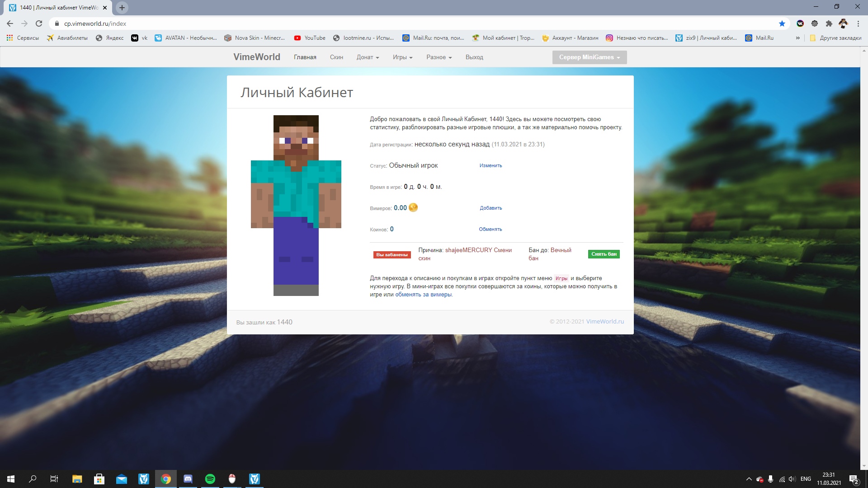Open the notification center icon
This screenshot has height=488, width=868.
854,479
